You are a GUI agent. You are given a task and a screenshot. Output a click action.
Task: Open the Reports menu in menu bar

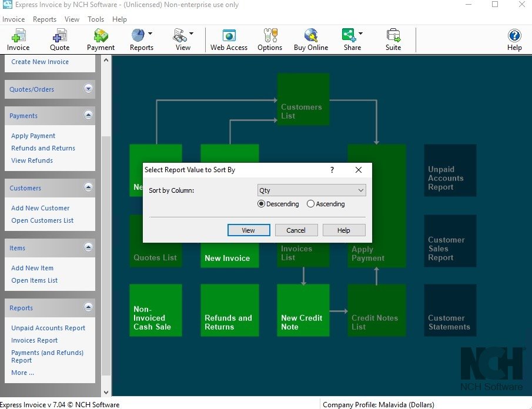point(45,19)
